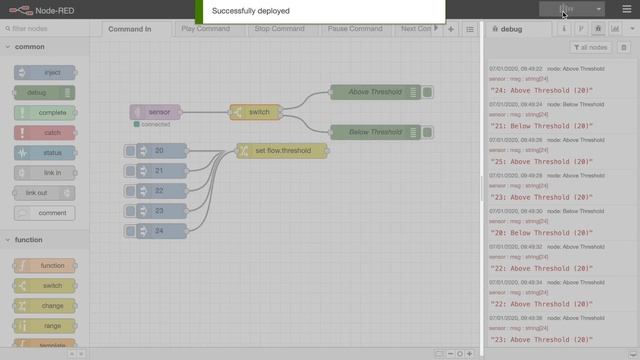Add a new flow with plus icon

(x=451, y=29)
